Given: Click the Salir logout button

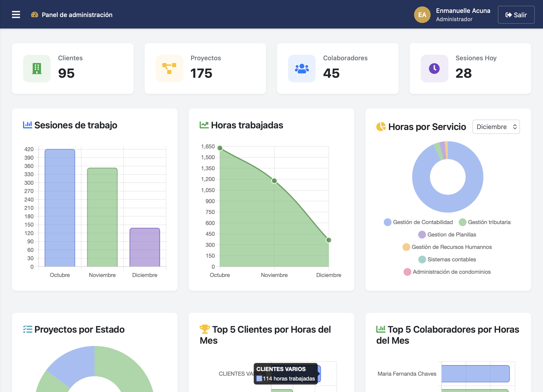Looking at the screenshot, I should [516, 14].
